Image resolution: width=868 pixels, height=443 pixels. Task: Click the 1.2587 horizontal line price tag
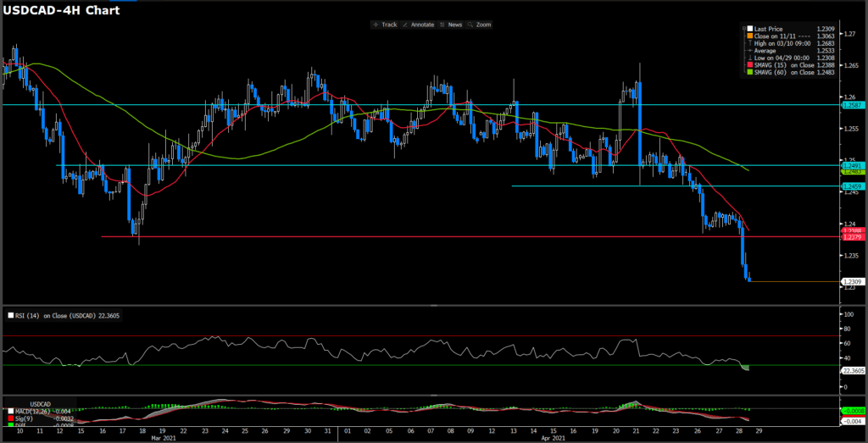click(x=851, y=104)
